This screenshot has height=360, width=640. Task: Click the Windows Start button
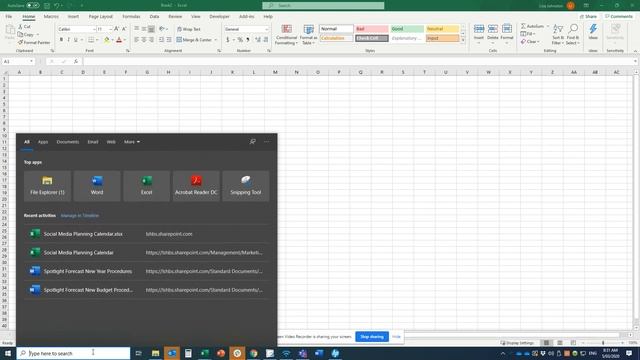click(8, 353)
